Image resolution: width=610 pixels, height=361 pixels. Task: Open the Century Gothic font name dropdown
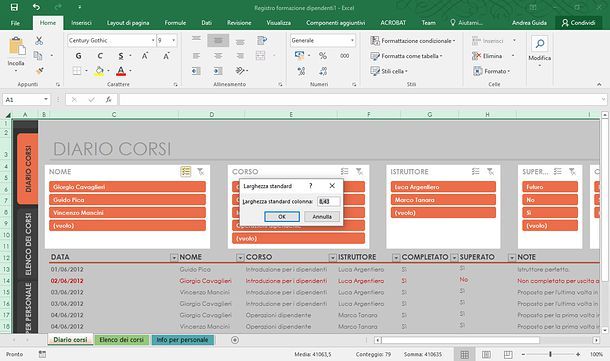153,40
